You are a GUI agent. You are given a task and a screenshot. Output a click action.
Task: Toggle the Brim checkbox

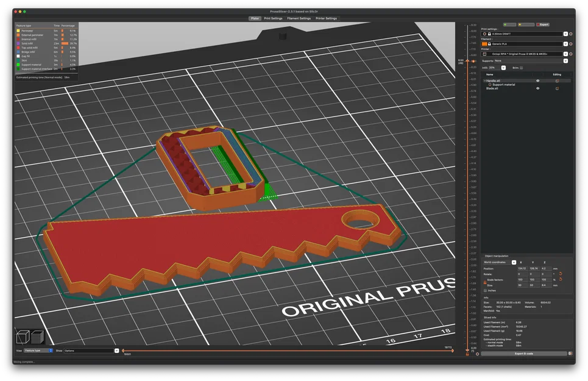click(521, 68)
